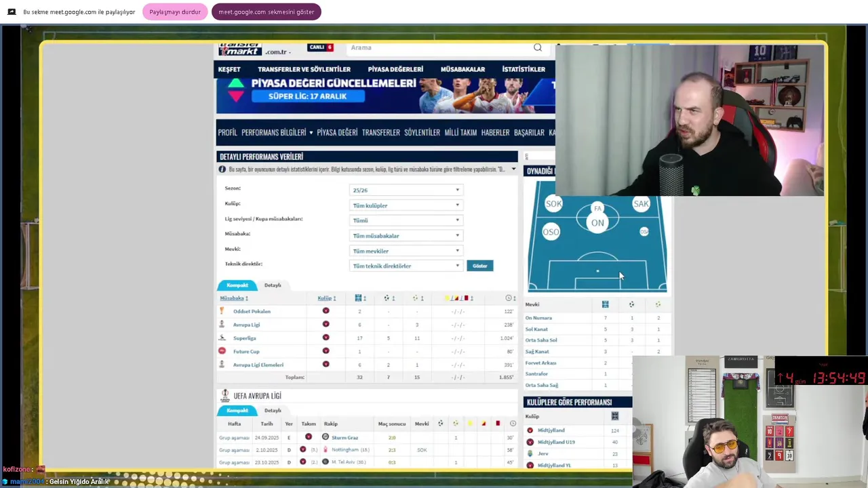Open PİYASA DEĞERLERİ menu

coord(395,69)
